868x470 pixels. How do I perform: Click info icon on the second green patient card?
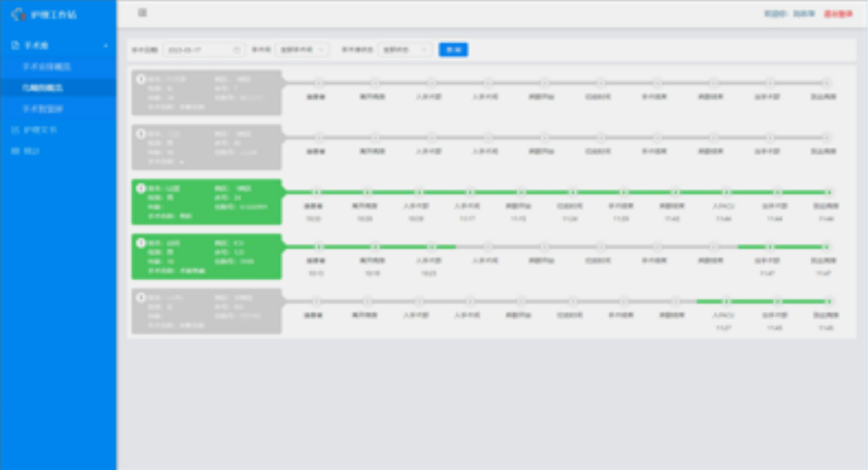141,243
